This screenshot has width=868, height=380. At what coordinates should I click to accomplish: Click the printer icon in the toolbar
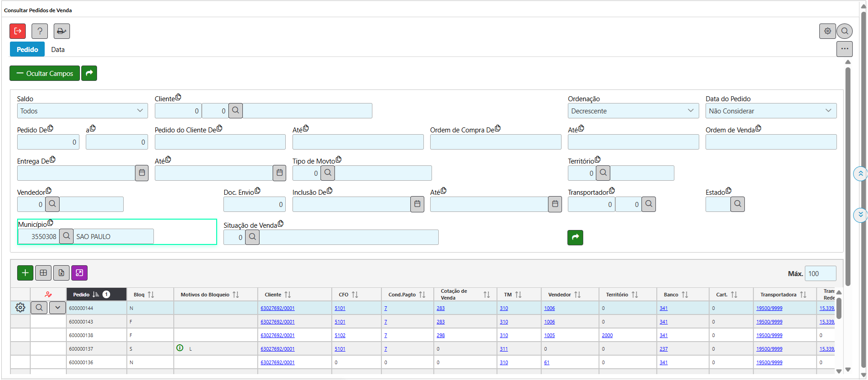61,31
